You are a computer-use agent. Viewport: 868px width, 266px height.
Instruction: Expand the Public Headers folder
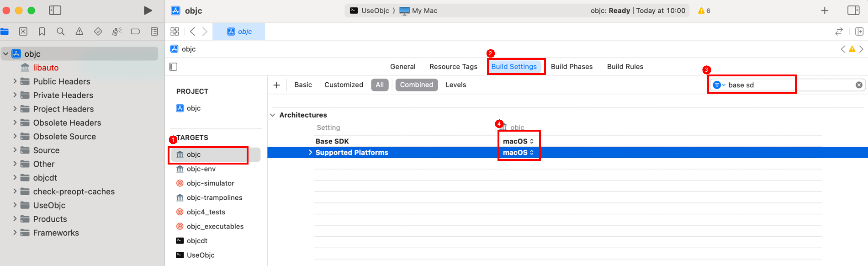coord(15,81)
